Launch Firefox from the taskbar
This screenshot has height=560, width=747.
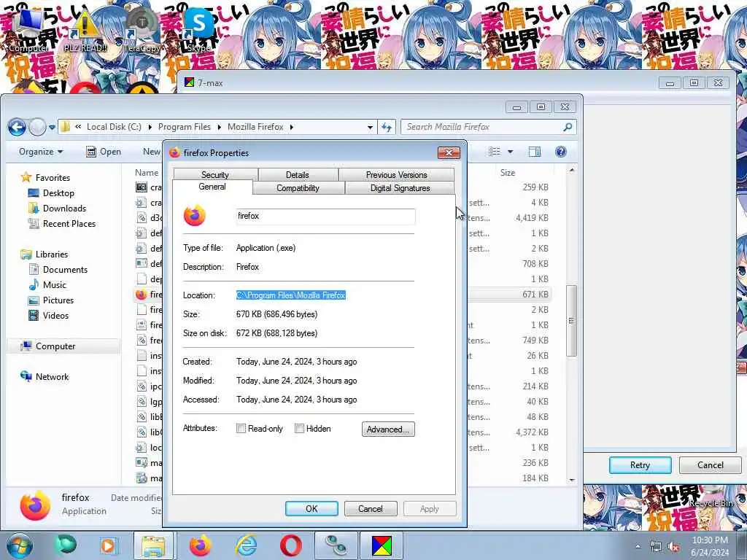click(200, 545)
